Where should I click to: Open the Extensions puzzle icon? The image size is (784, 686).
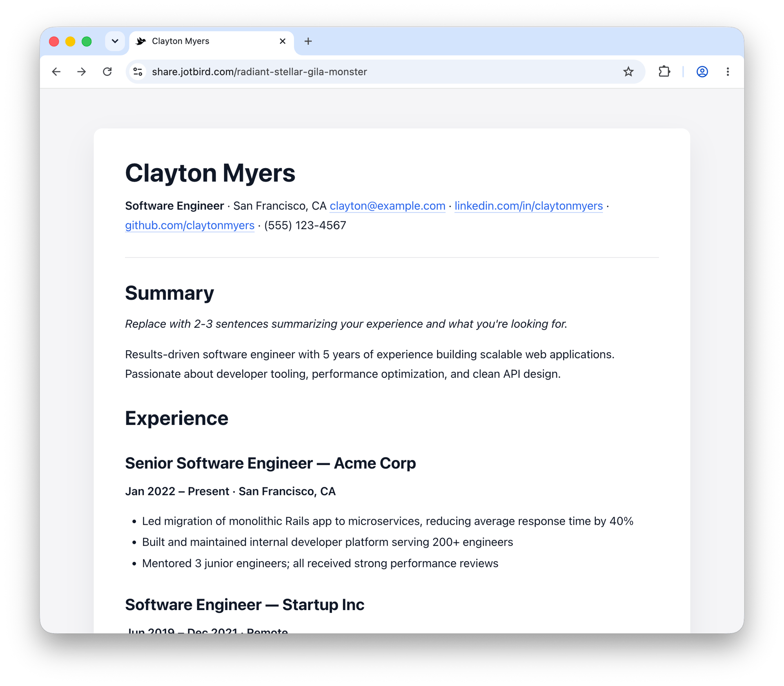coord(664,72)
